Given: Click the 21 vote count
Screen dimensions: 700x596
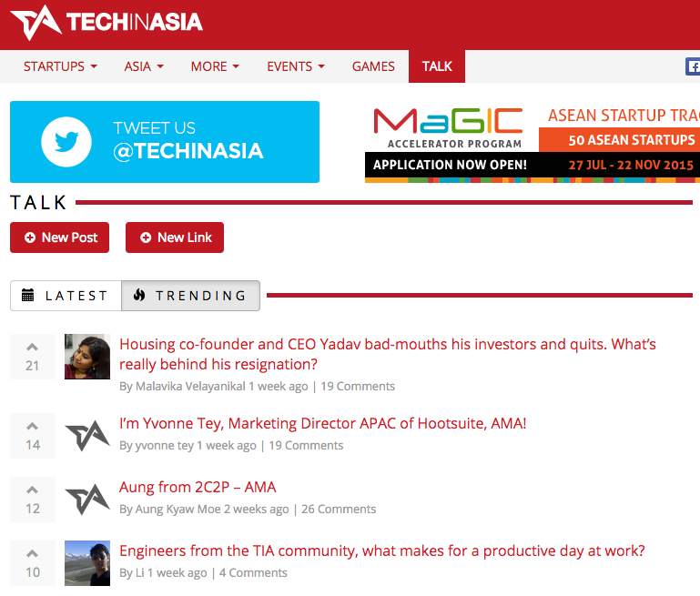Looking at the screenshot, I should click(x=32, y=366).
